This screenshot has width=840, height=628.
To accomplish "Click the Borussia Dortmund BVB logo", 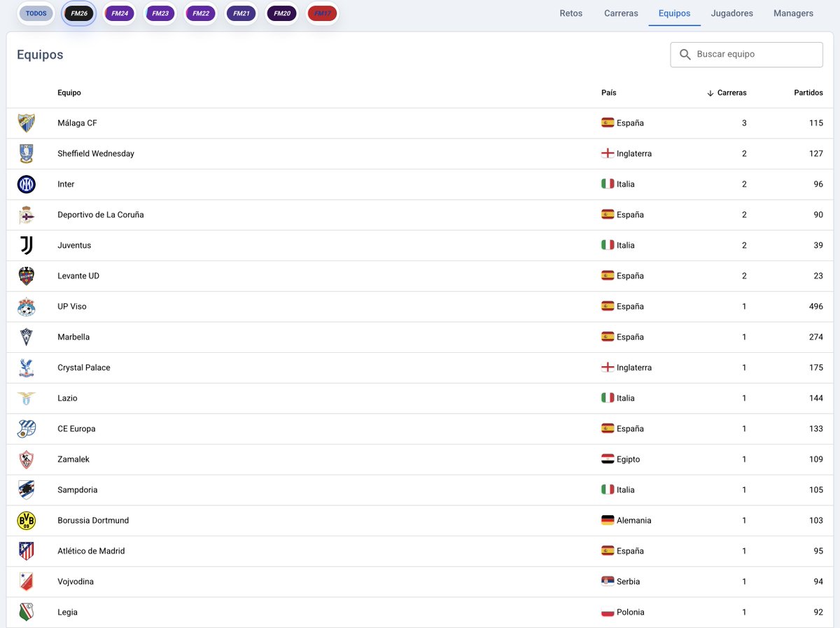I will click(27, 521).
